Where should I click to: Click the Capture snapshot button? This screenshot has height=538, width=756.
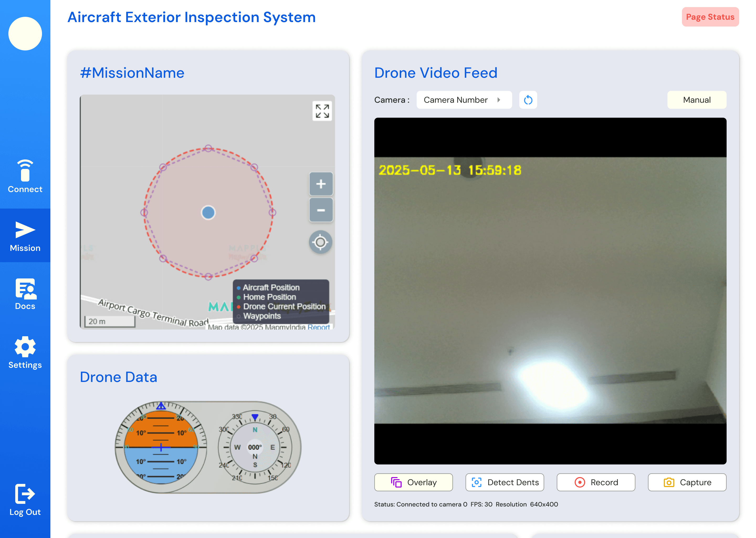687,482
